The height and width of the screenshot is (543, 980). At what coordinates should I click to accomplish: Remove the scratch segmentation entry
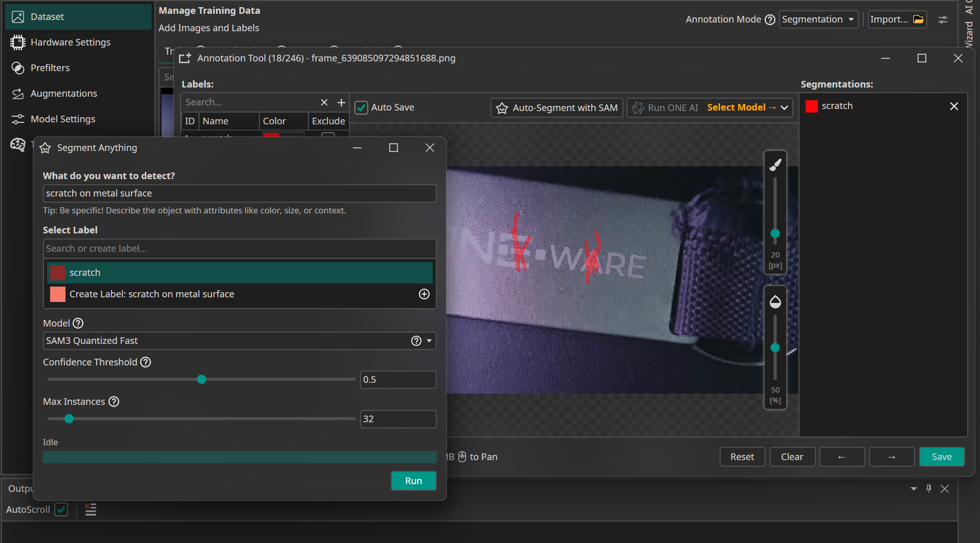pos(954,106)
